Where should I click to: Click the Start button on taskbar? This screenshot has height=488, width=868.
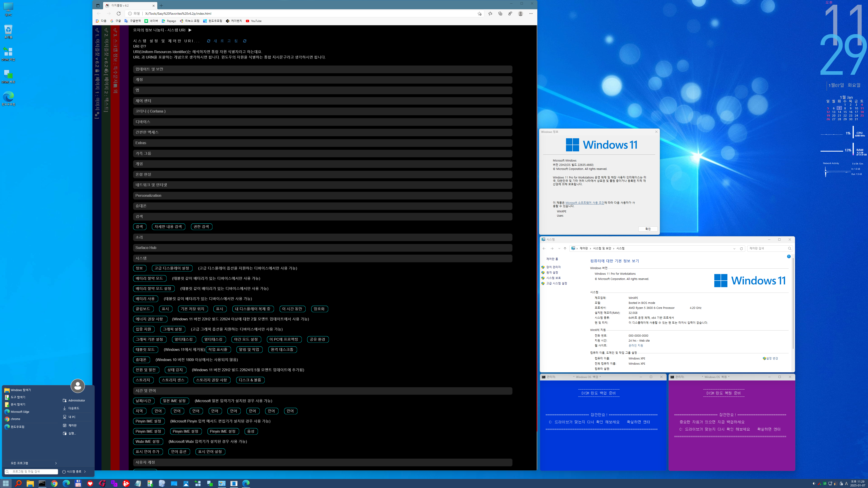coord(6,483)
